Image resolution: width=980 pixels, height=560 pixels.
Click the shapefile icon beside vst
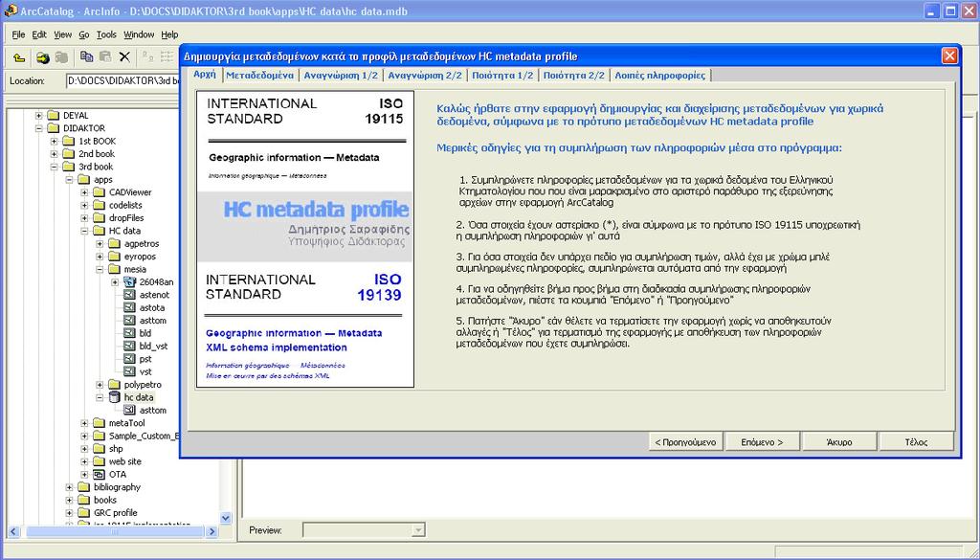(129, 371)
